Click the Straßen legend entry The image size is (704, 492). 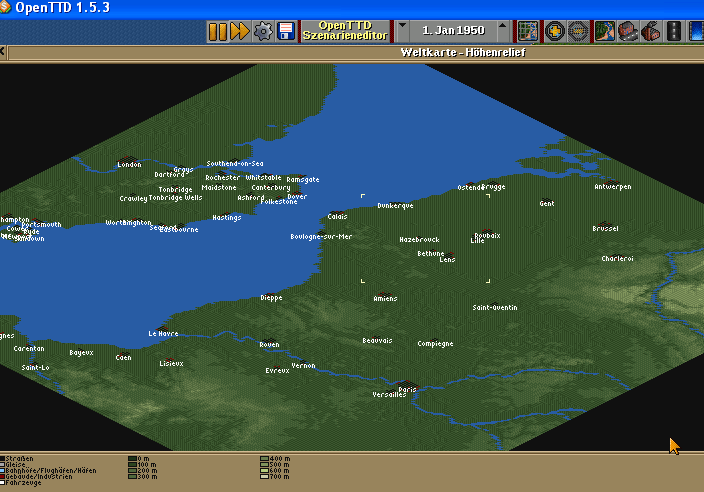pos(19,459)
